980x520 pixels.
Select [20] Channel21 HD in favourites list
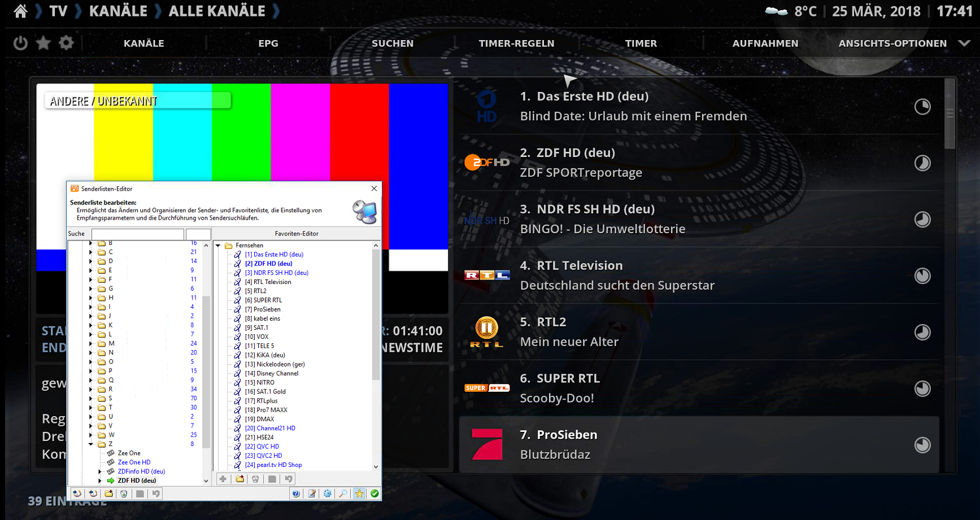pos(270,428)
